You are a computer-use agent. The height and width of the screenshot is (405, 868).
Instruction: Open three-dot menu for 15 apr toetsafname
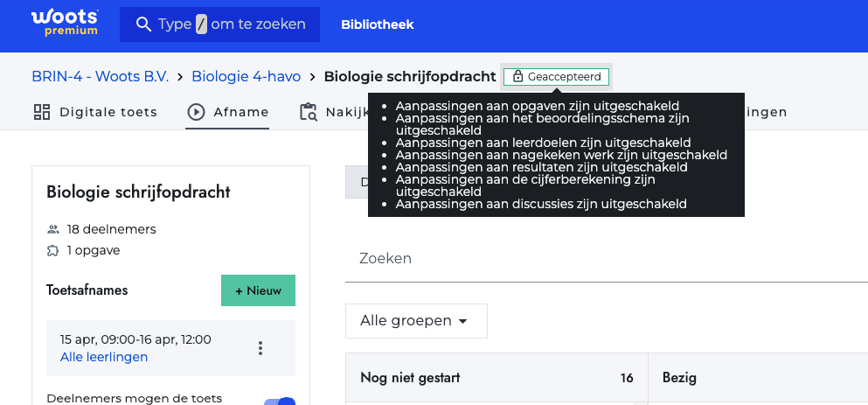pos(260,348)
